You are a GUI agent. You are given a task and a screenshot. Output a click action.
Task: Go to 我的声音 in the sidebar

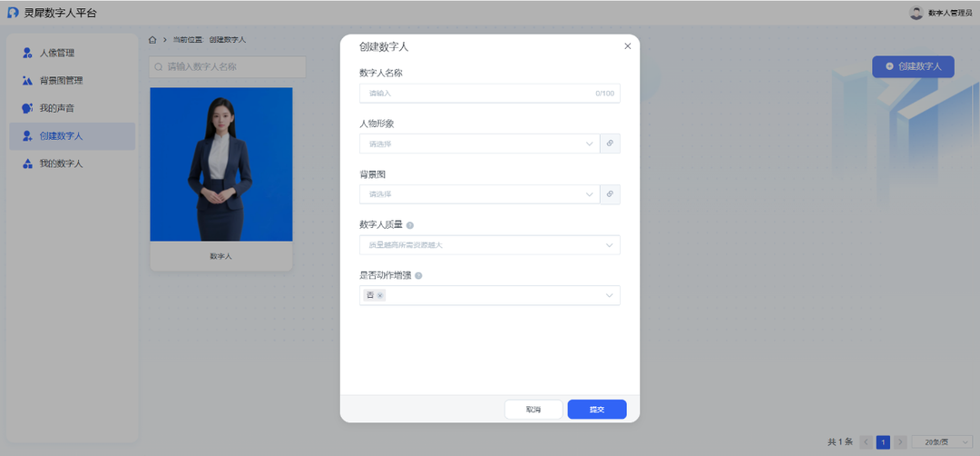pyautogui.click(x=56, y=108)
